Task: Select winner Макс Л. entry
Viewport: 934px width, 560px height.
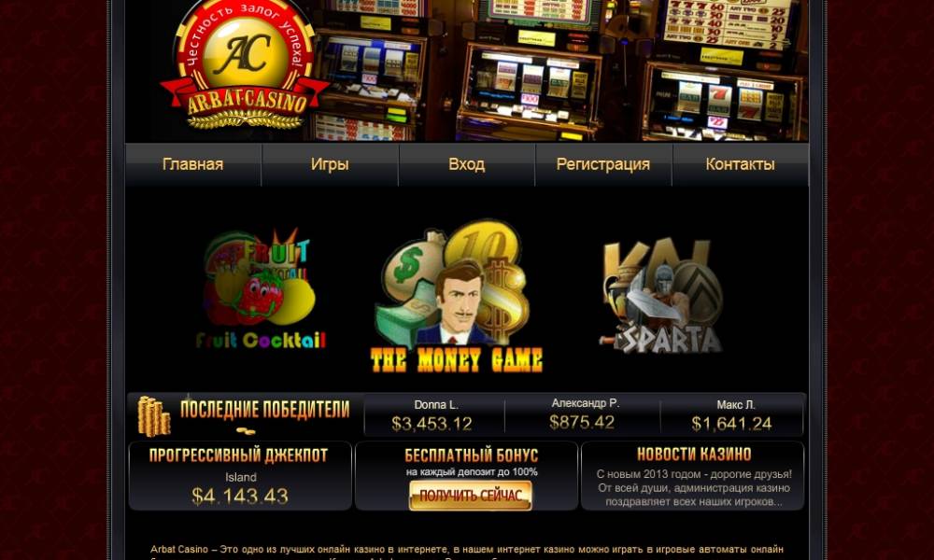Action: pos(732,414)
